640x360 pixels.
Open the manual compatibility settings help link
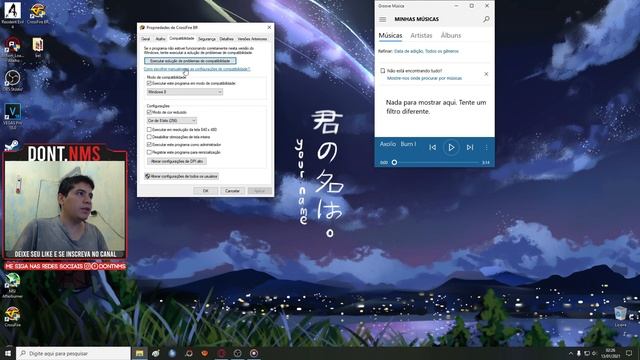point(197,69)
